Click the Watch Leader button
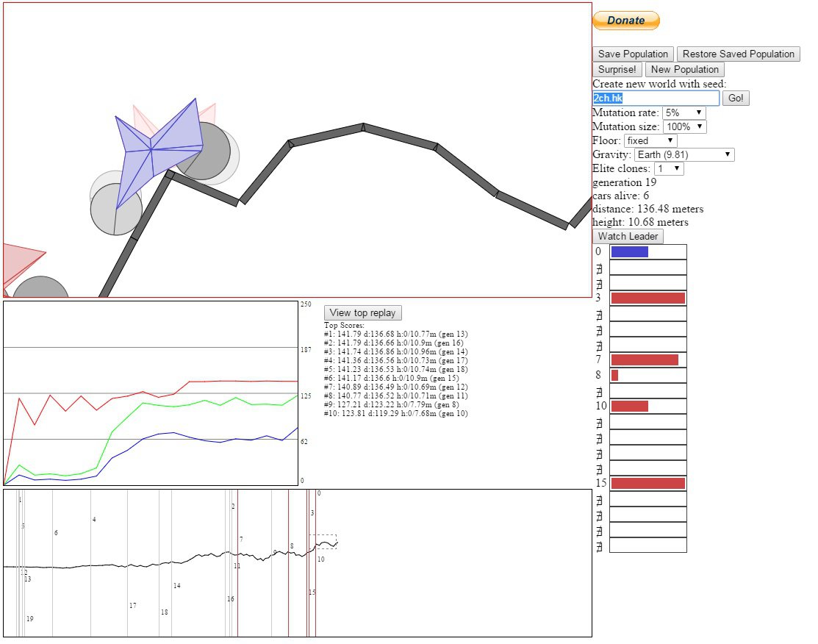The width and height of the screenshot is (818, 644). pyautogui.click(x=628, y=237)
